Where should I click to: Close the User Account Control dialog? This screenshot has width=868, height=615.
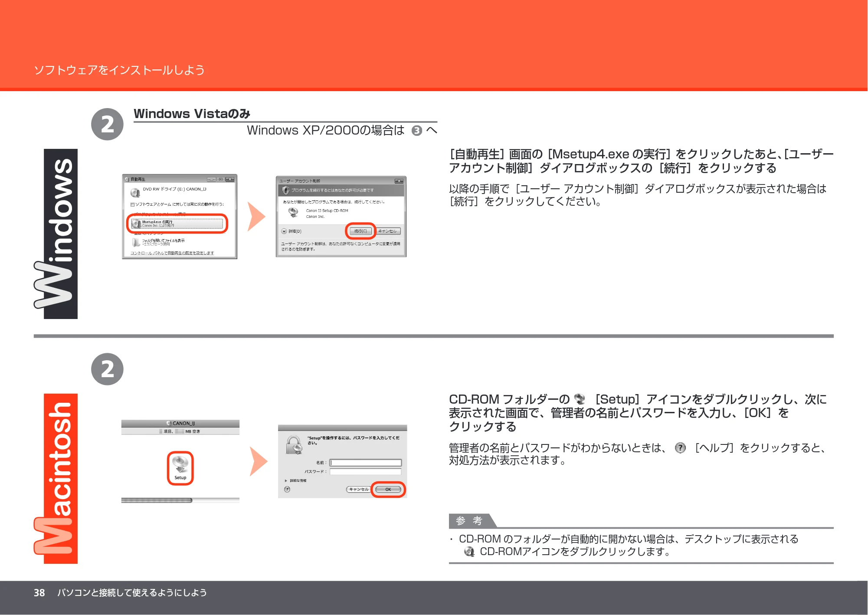pyautogui.click(x=399, y=181)
